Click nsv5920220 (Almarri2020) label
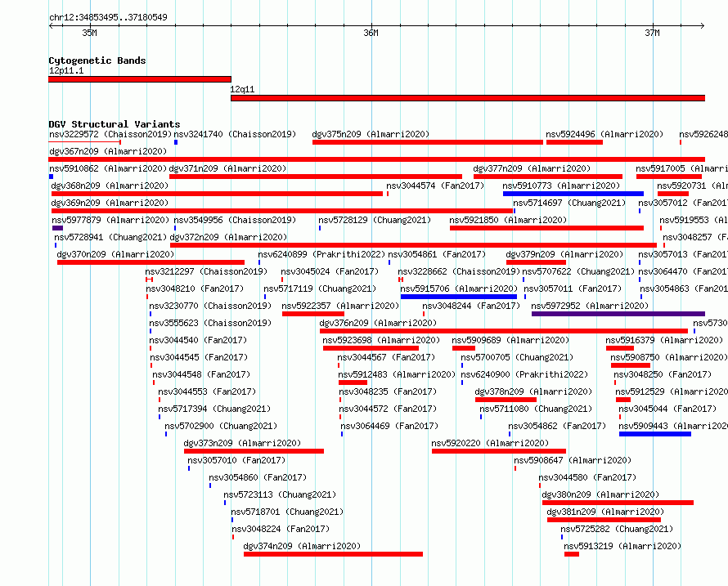The width and height of the screenshot is (728, 586). [490, 443]
